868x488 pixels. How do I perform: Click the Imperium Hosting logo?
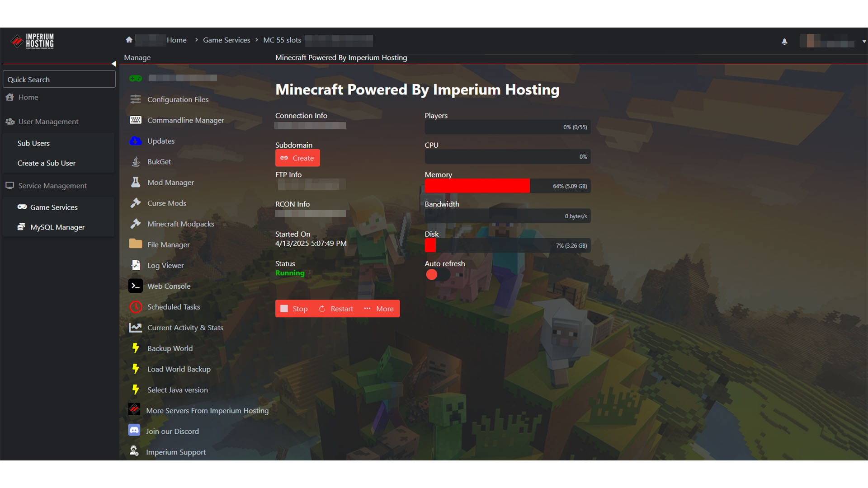click(x=32, y=41)
